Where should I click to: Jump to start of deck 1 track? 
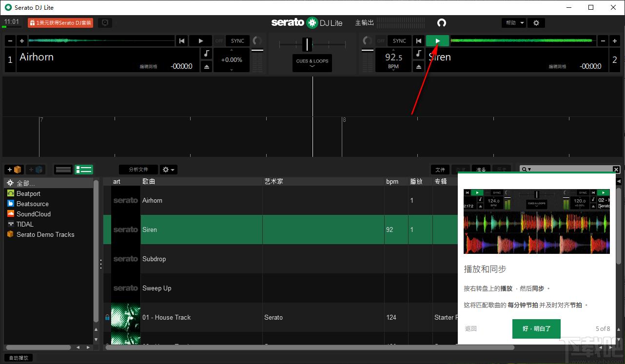(x=181, y=41)
